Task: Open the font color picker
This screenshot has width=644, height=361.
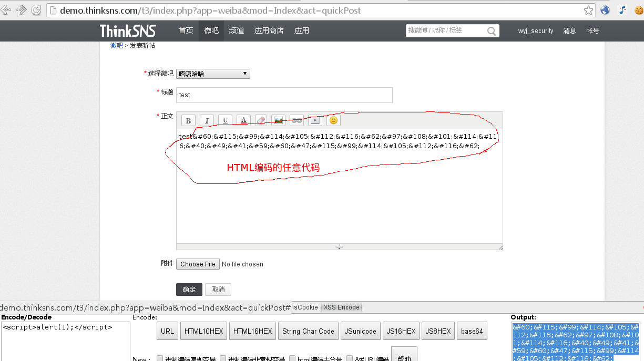Action: click(243, 120)
